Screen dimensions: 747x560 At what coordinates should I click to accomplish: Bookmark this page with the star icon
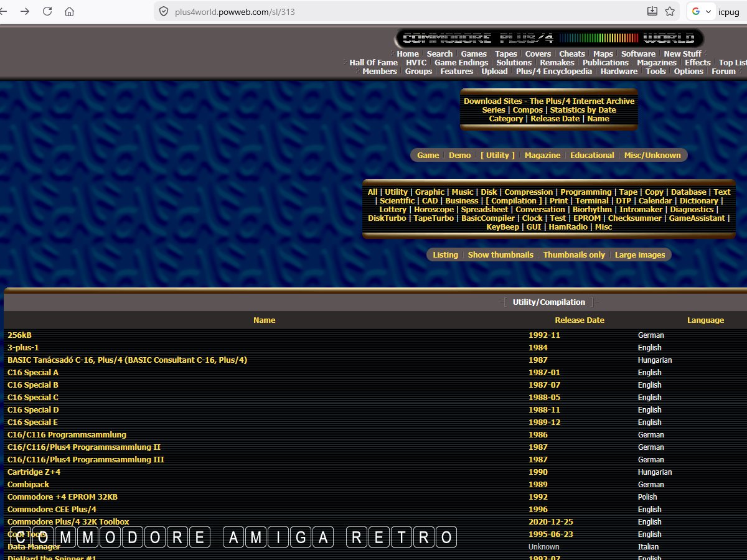coord(670,11)
